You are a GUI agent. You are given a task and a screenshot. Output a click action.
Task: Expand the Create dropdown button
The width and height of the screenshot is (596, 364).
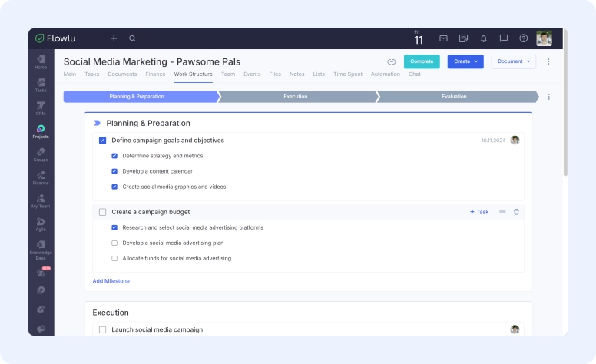(x=465, y=61)
